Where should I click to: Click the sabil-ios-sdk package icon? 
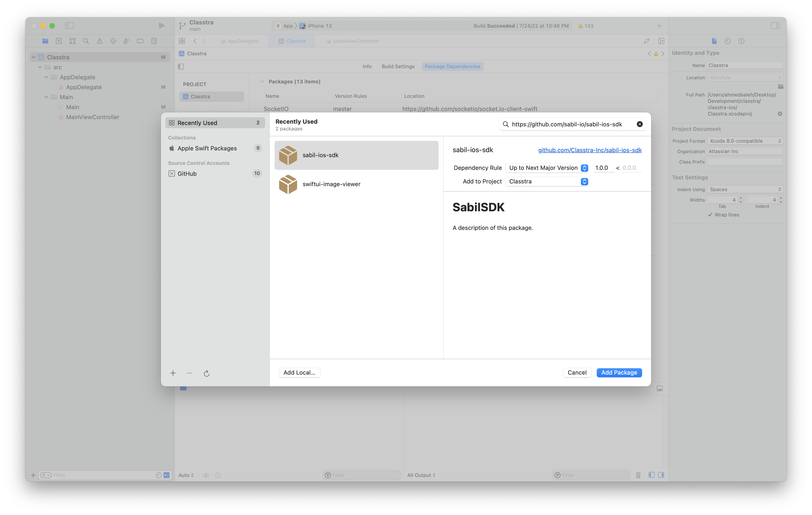[x=288, y=155]
